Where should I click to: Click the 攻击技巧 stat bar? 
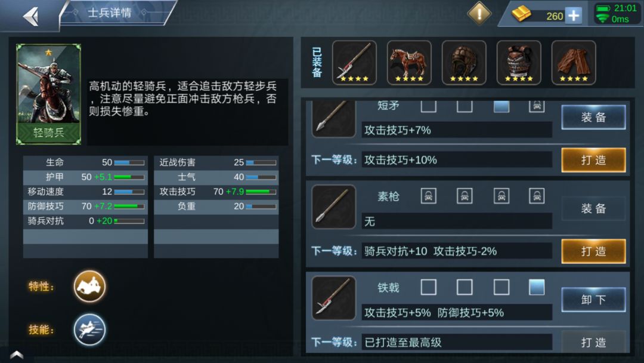[x=261, y=192]
